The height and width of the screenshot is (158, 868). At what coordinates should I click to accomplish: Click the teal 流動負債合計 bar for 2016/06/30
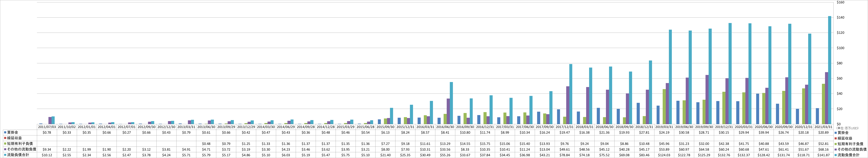(451, 103)
